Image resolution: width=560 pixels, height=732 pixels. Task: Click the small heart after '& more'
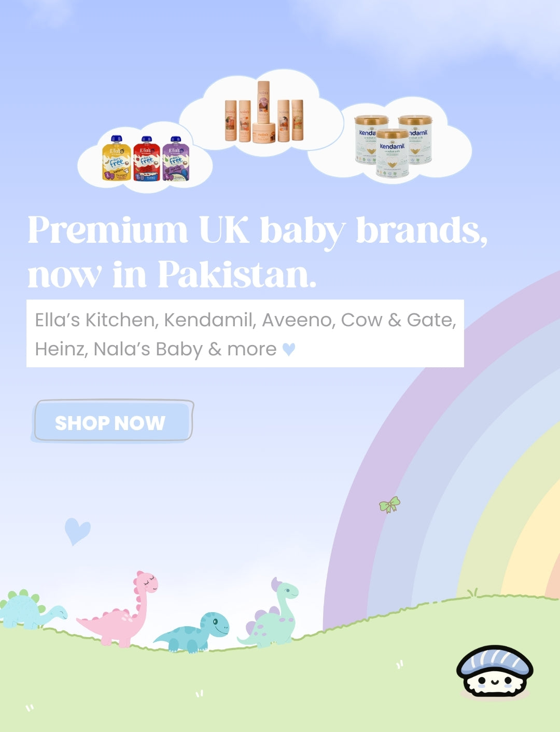[289, 349]
